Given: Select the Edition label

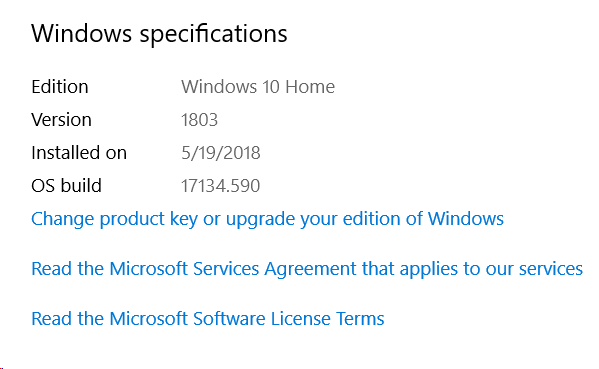Looking at the screenshot, I should [x=60, y=87].
